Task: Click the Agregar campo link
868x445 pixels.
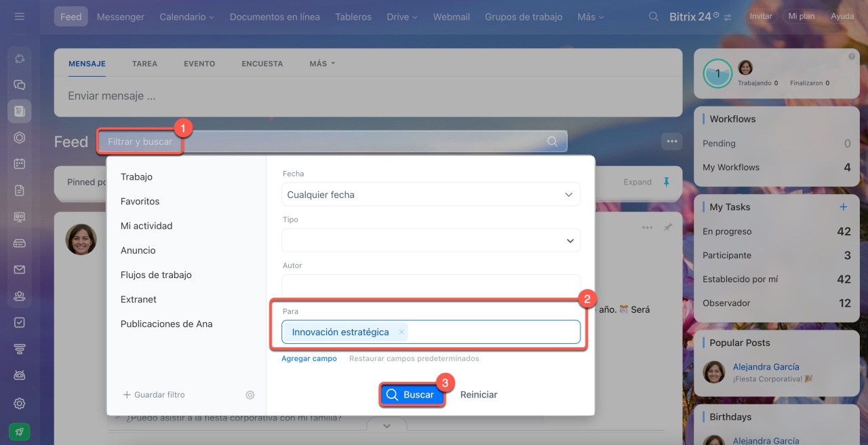Action: tap(309, 359)
